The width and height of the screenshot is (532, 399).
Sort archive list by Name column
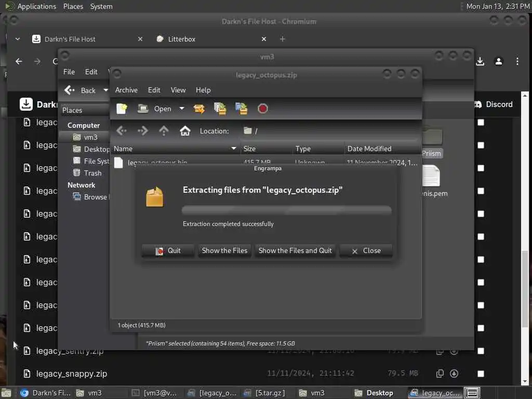point(175,149)
